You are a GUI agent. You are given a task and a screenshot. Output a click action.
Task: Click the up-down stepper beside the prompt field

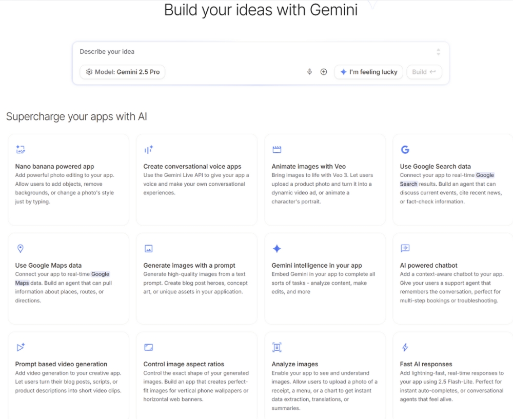pos(439,51)
